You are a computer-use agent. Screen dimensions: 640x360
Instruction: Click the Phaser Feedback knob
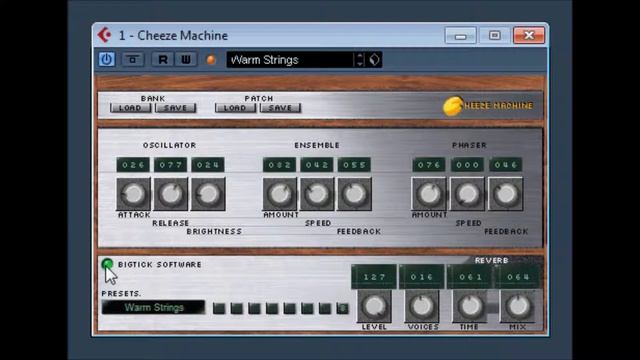tap(506, 194)
